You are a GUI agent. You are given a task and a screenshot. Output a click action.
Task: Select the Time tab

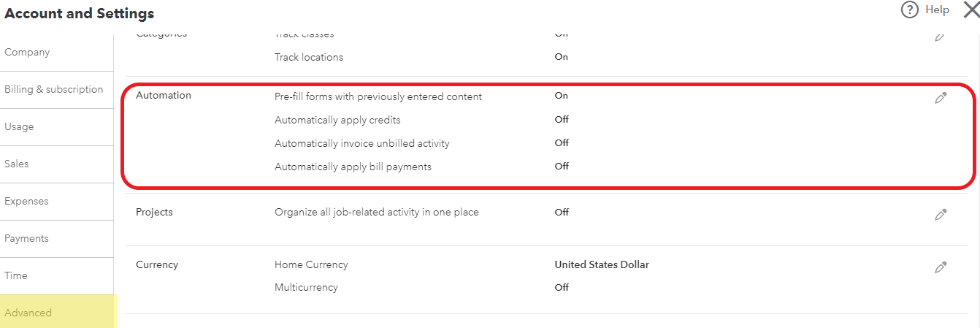tap(16, 276)
